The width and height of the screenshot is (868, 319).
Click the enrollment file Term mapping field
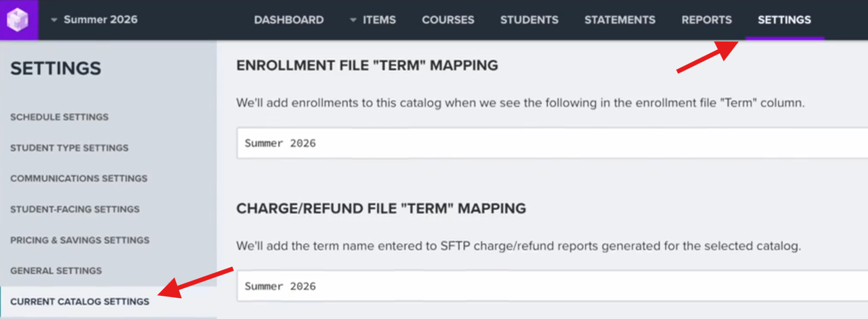click(551, 143)
